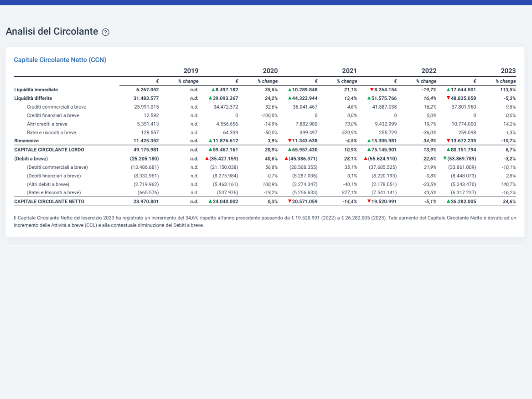Select the (Debiti commerciali a breve) row label
This screenshot has width=532, height=399.
57,167
